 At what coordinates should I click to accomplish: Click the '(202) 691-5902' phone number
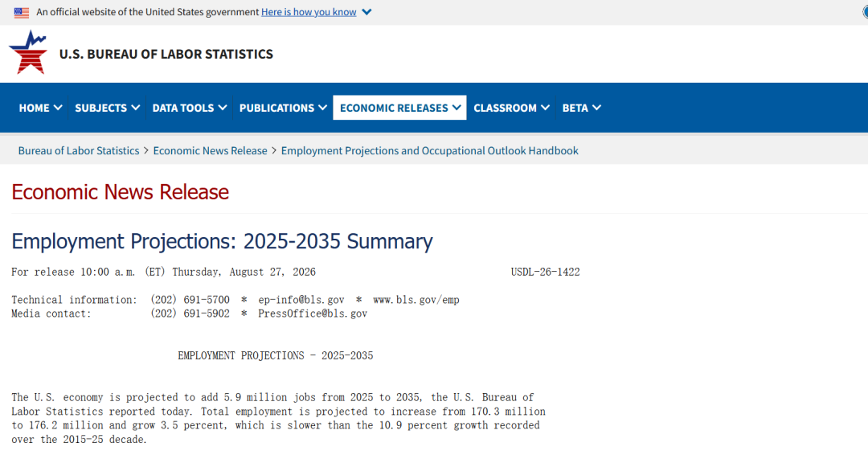click(x=190, y=314)
